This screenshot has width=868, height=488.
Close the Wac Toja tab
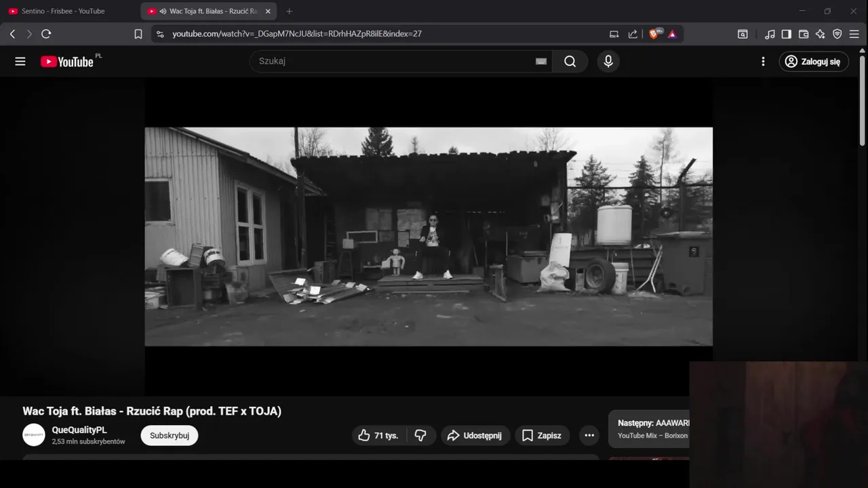268,12
